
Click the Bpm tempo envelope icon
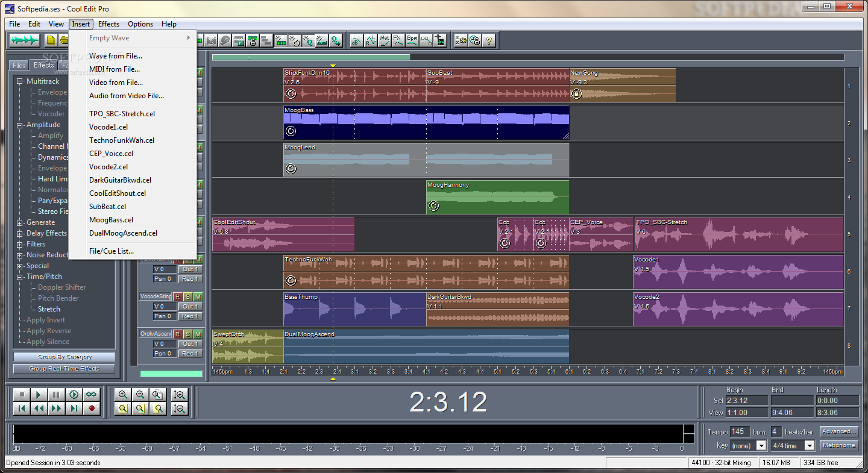(x=412, y=41)
